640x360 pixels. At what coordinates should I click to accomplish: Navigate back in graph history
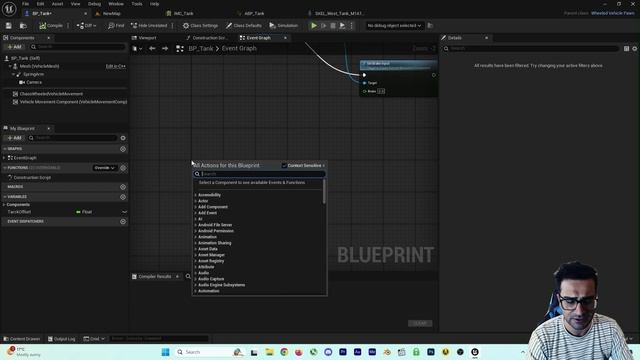coord(152,49)
